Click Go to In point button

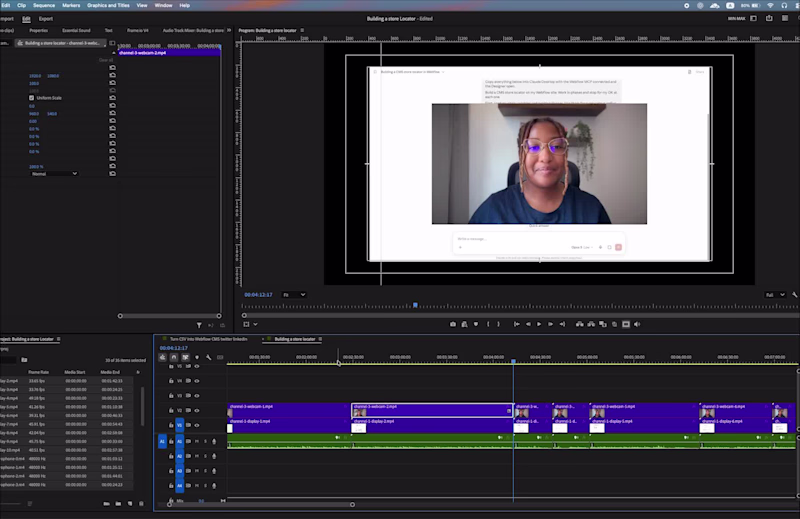(516, 324)
